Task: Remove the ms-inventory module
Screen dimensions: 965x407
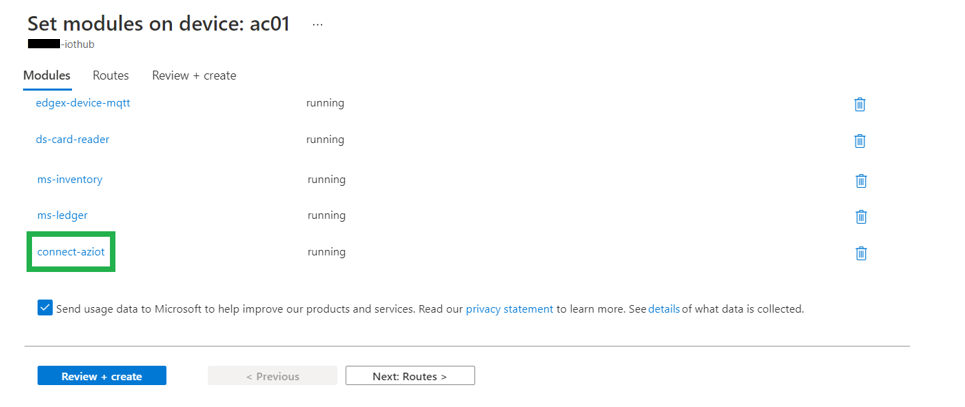Action: coord(860,181)
